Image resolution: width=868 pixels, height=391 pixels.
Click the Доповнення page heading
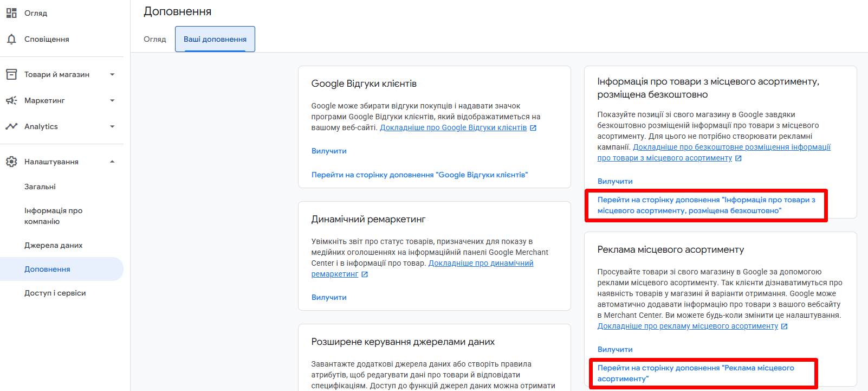tap(178, 11)
